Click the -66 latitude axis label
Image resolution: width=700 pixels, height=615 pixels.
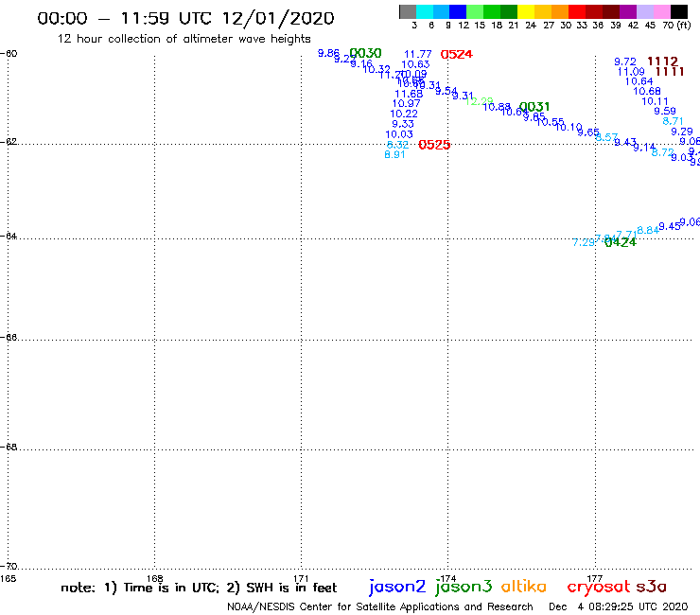coord(9,337)
